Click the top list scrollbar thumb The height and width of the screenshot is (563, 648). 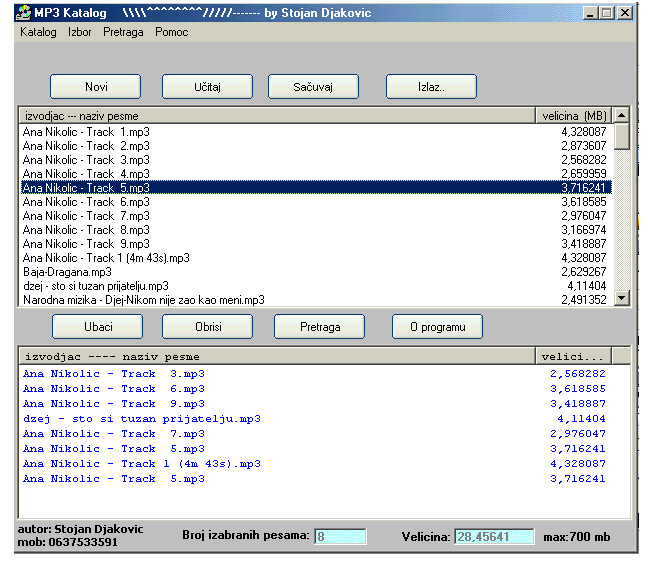tap(622, 136)
